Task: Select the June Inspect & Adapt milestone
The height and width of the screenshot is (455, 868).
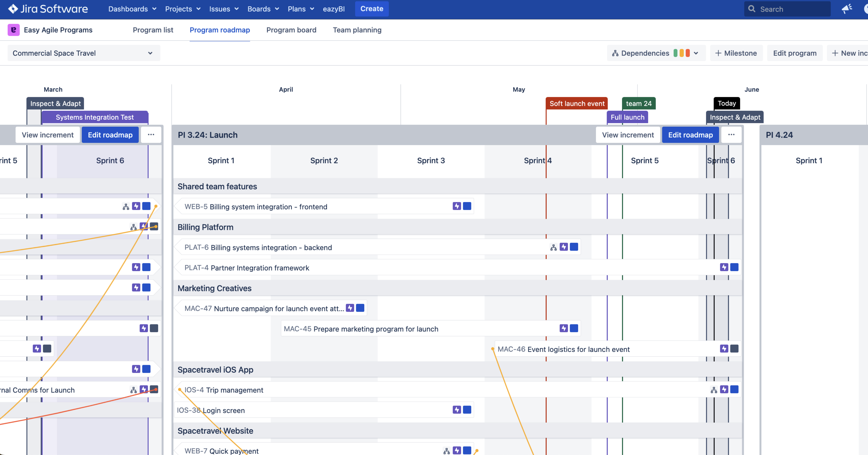Action: [735, 117]
